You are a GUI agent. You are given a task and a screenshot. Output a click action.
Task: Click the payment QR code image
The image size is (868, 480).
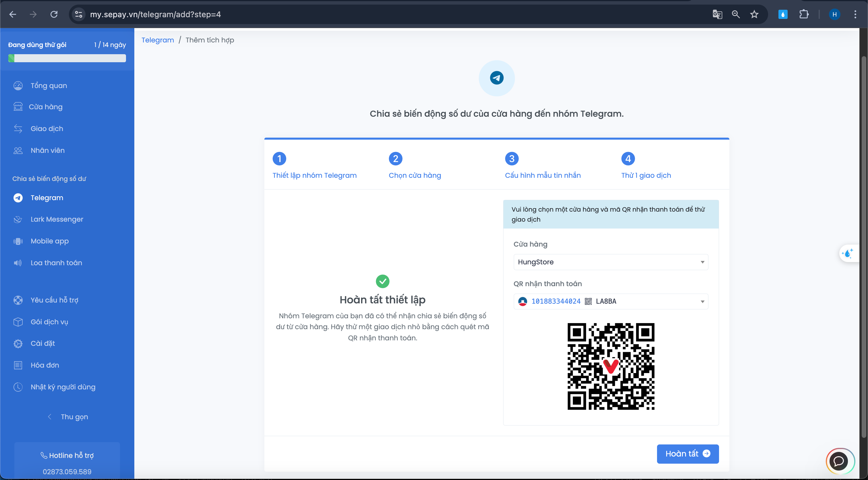click(611, 366)
